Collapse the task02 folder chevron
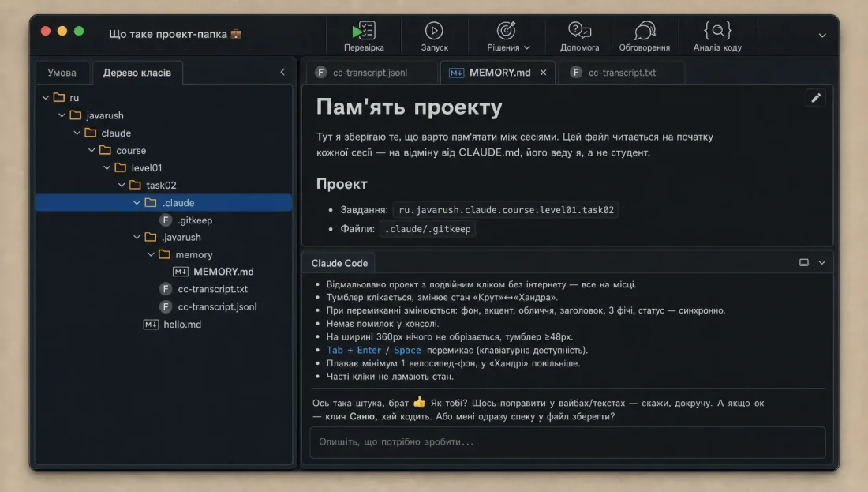868x492 pixels. click(x=122, y=185)
